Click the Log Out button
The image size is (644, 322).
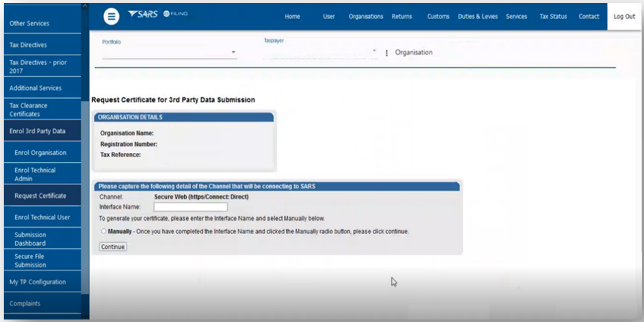tap(625, 17)
